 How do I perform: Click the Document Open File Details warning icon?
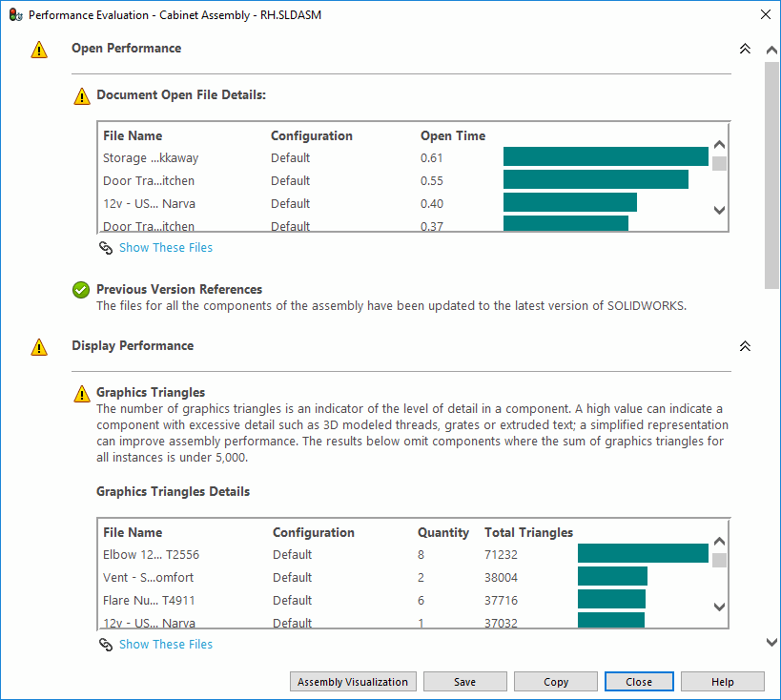click(82, 96)
